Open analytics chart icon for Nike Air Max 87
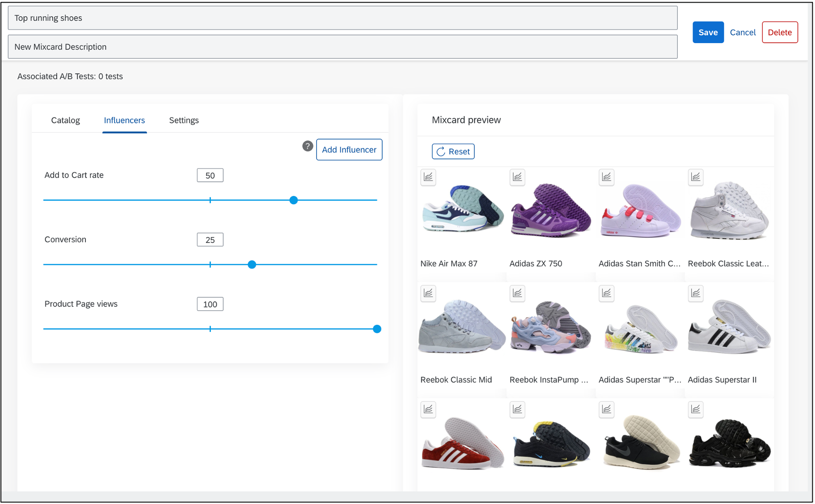Viewport: 815px width, 504px height. click(428, 177)
